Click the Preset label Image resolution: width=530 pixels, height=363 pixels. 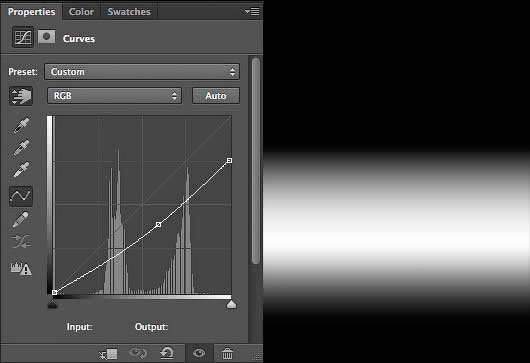(23, 72)
